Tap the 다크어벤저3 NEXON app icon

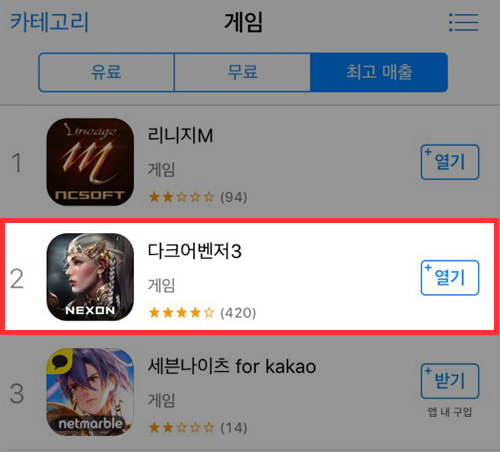pyautogui.click(x=90, y=277)
